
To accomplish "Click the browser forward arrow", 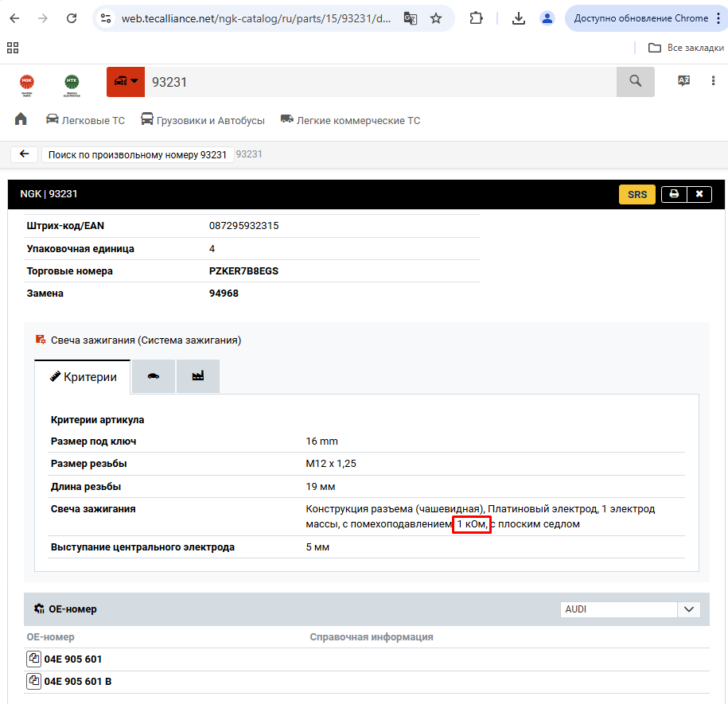I will click(43, 18).
